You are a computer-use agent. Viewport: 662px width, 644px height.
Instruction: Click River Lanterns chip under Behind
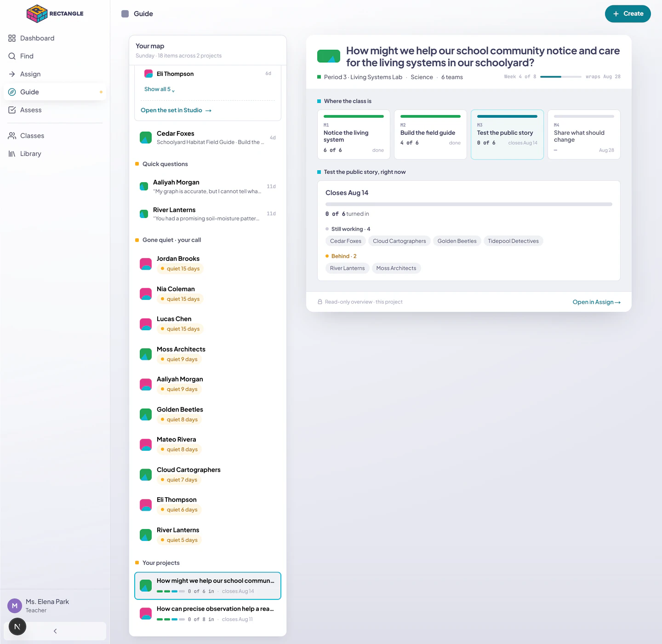pos(348,268)
